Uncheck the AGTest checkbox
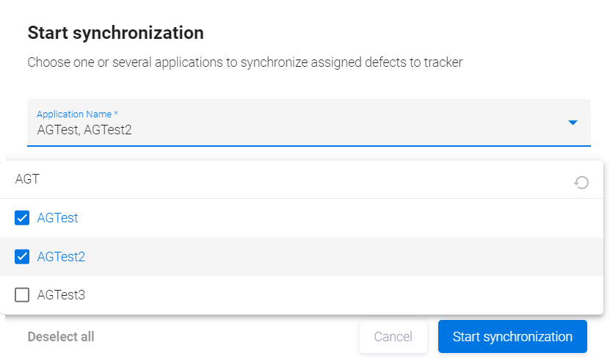The image size is (610, 364). 22,218
